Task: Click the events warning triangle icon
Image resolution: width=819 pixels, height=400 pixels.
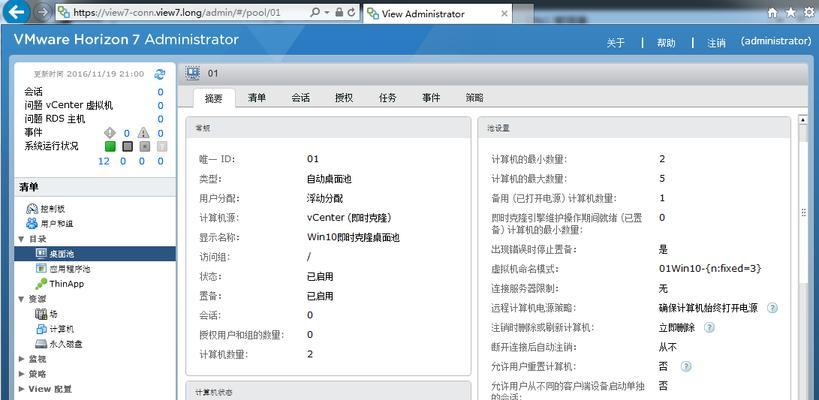Action: point(143,133)
